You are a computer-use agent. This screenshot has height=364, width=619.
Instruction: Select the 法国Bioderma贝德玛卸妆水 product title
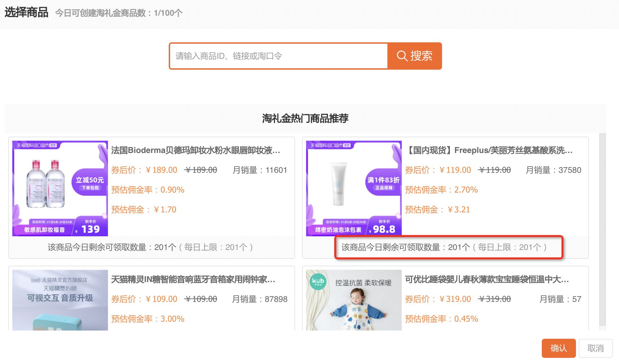[196, 150]
